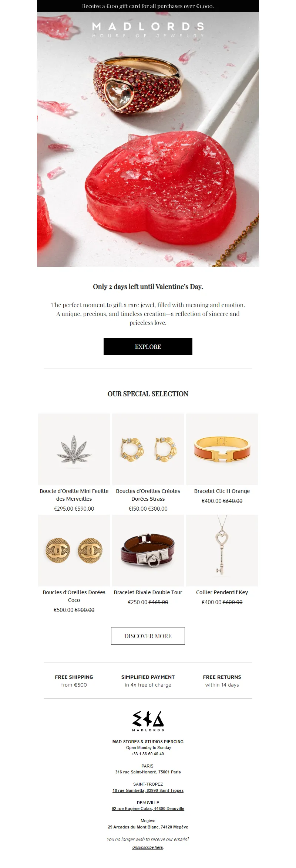The height and width of the screenshot is (868, 296).
Task: Click the Megève store address link
Action: 148,827
